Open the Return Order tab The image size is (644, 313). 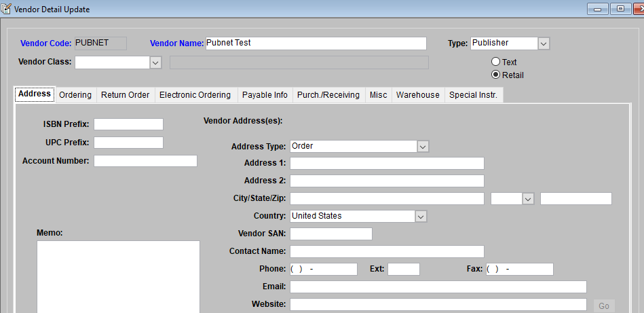coord(125,95)
